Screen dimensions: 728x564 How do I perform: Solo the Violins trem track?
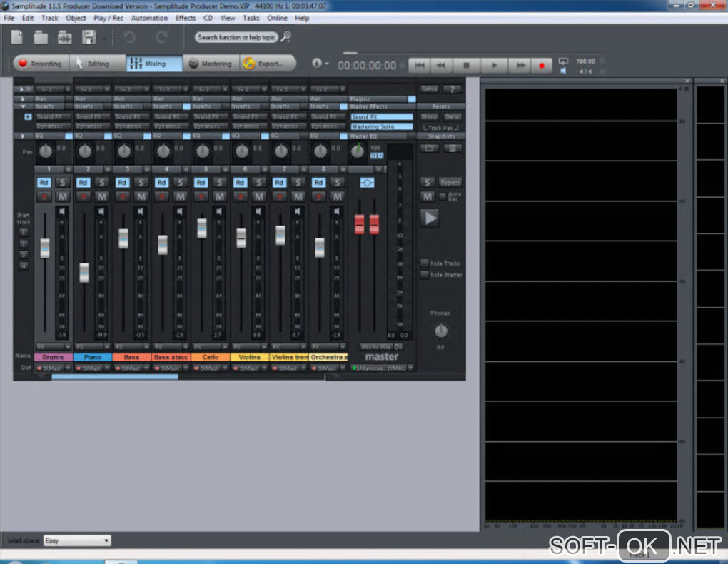(298, 183)
